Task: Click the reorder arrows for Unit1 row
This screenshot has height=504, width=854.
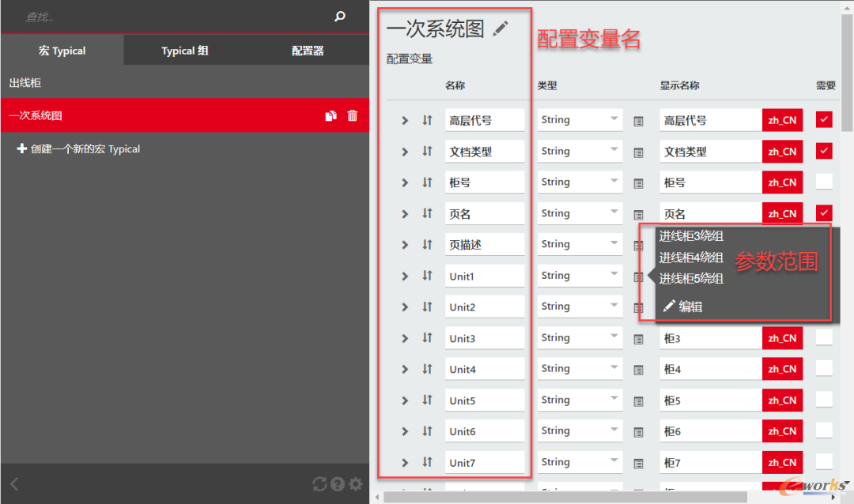Action: coord(428,276)
